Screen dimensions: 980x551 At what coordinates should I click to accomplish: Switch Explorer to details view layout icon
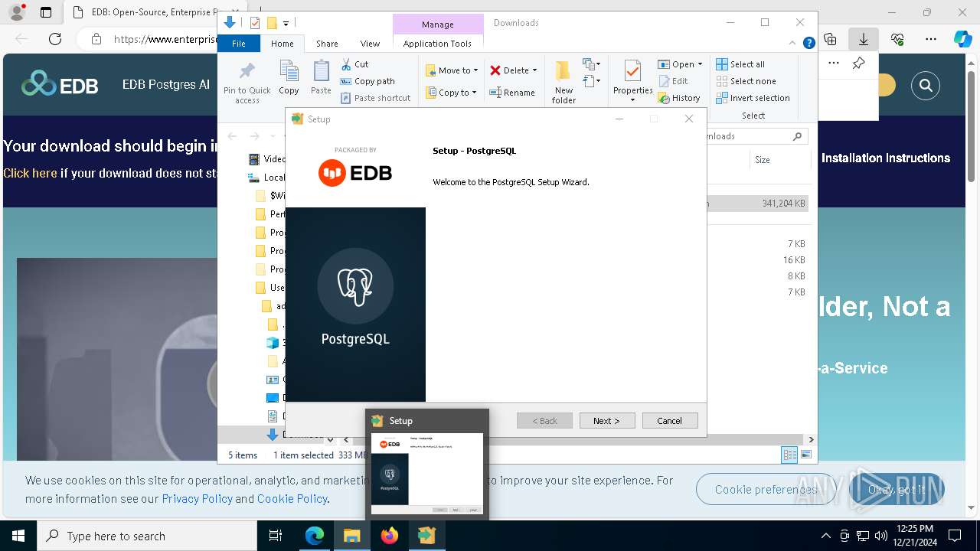tap(789, 455)
